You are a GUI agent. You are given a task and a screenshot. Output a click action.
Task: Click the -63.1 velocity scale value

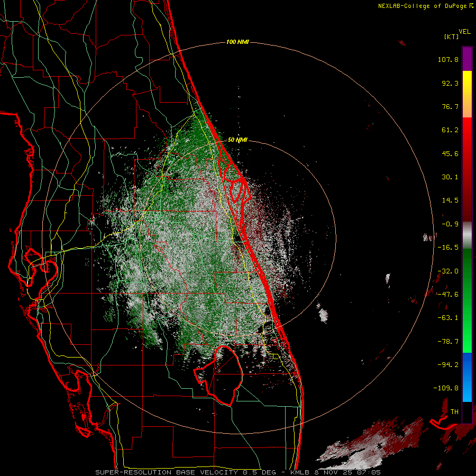(x=448, y=318)
